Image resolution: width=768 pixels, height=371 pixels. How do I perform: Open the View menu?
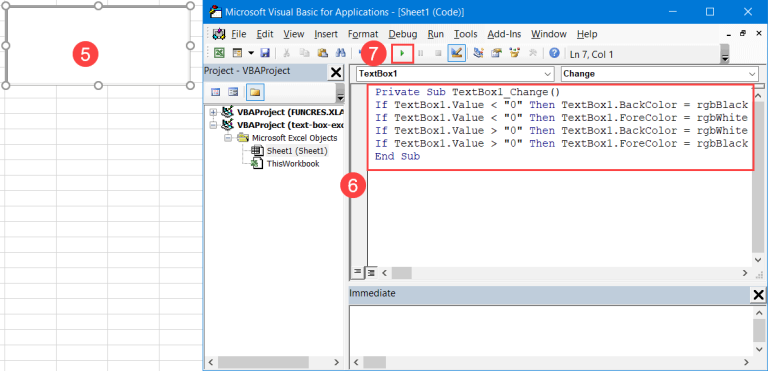294,34
